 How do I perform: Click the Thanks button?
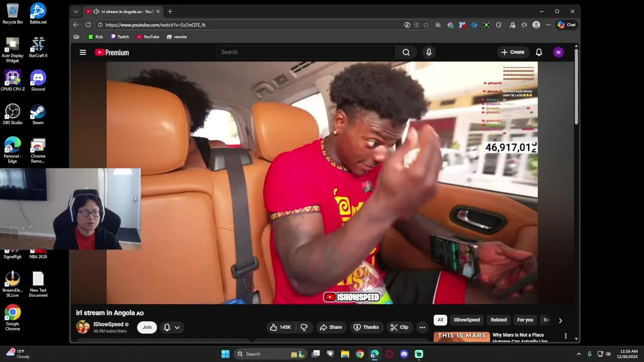point(366,327)
